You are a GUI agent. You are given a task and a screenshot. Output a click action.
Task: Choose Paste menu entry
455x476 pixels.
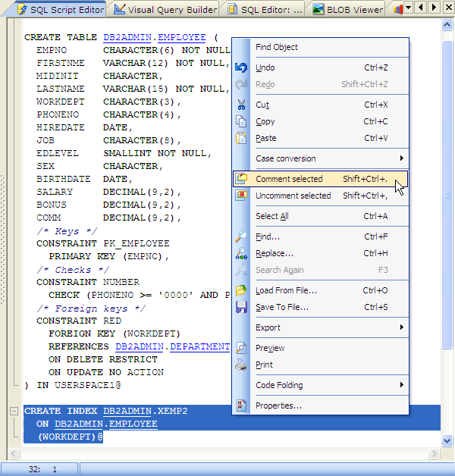pos(321,138)
